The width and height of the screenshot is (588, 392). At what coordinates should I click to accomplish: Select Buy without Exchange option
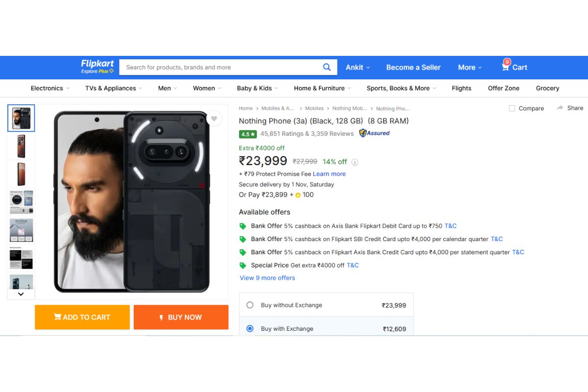[x=250, y=305]
